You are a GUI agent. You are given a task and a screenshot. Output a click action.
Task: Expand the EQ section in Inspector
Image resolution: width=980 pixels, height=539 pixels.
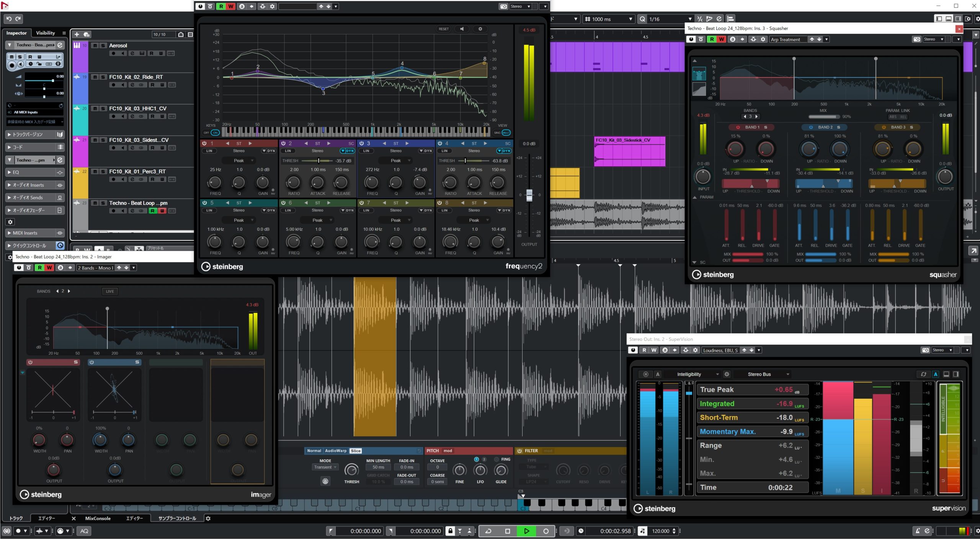point(34,172)
